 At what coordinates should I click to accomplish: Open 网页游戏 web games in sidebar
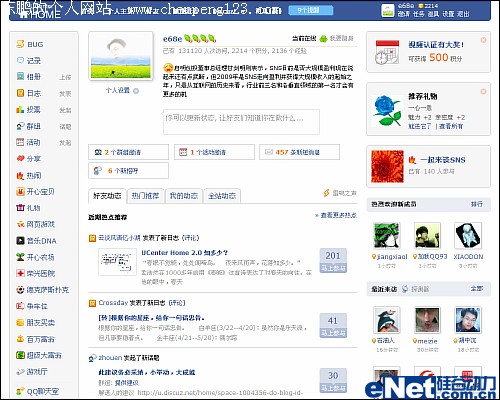[x=40, y=224]
